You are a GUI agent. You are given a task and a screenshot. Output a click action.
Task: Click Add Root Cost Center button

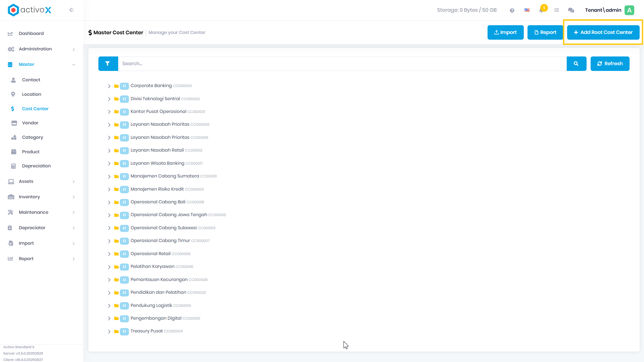[x=603, y=32]
